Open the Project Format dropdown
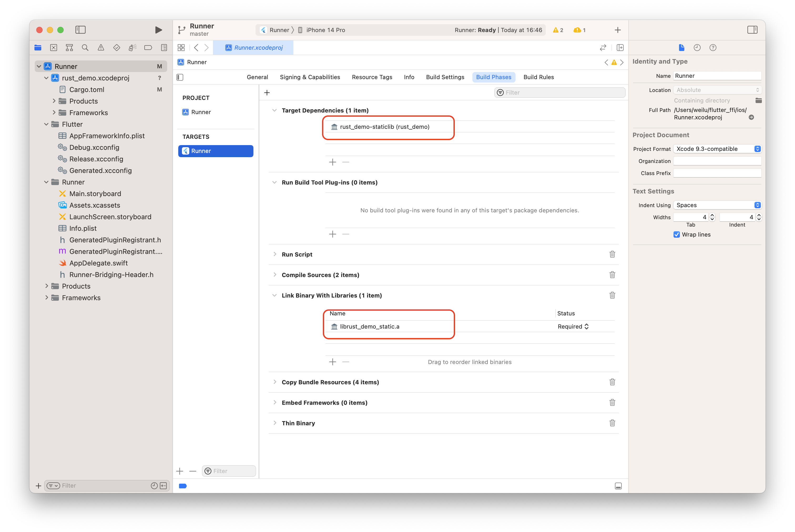This screenshot has height=532, width=795. tap(717, 149)
